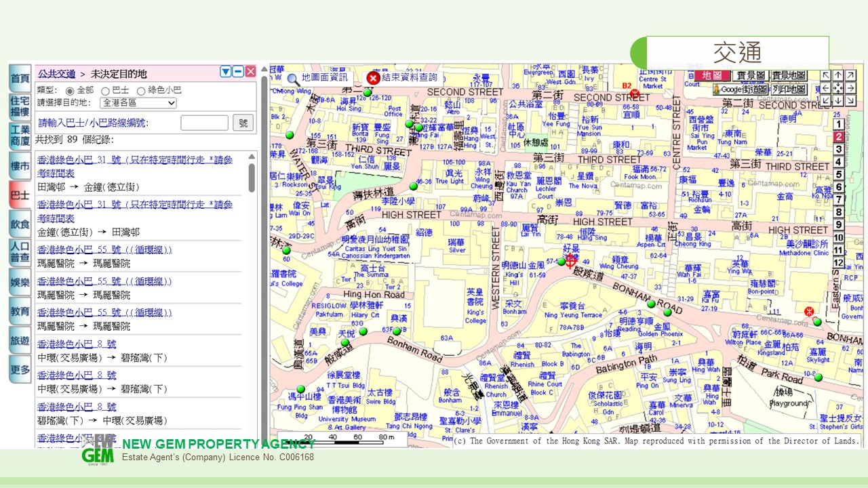Close the 公共交通 panel with the red X
Image resolution: width=868 pixels, height=488 pixels.
tap(250, 72)
